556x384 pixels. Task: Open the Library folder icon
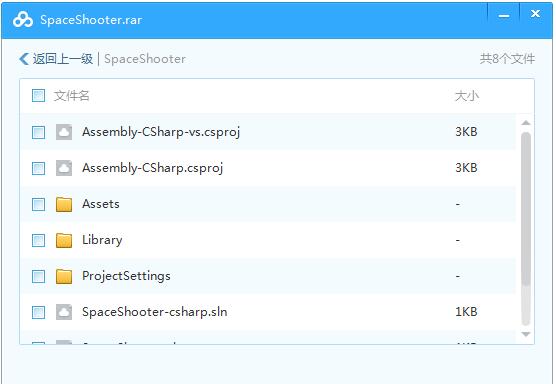click(64, 240)
